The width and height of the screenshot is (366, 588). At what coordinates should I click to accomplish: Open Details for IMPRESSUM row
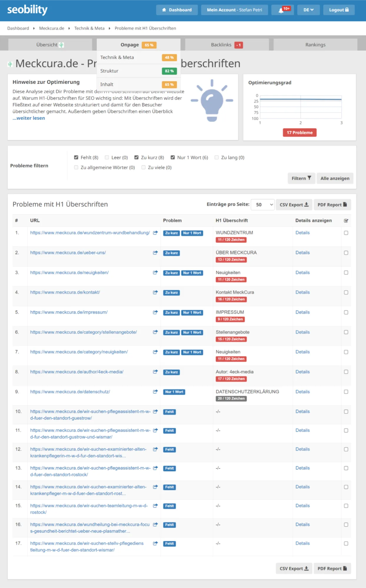coord(302,312)
